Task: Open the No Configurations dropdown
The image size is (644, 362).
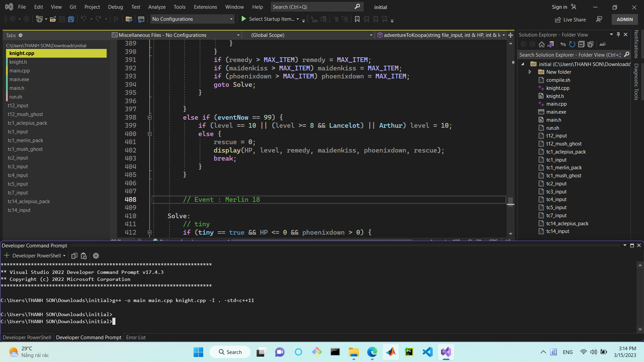Action: point(192,19)
